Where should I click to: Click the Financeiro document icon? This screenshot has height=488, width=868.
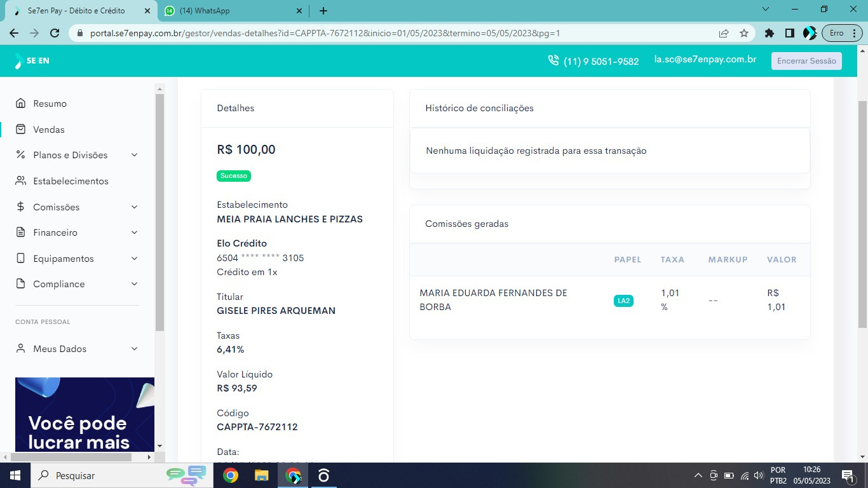21,232
